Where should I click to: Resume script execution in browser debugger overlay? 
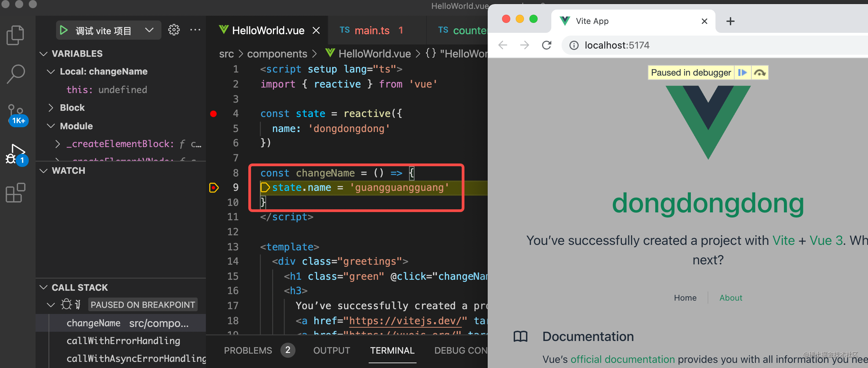pyautogui.click(x=742, y=73)
